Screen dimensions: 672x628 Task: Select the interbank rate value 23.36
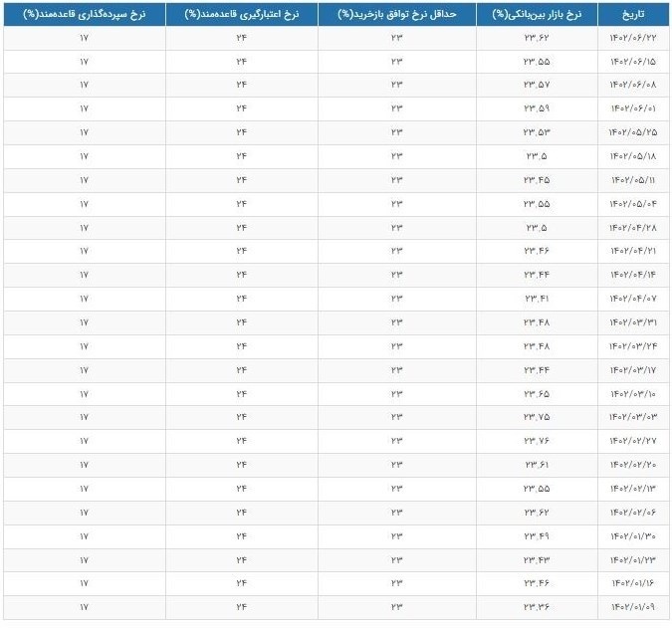[537, 607]
